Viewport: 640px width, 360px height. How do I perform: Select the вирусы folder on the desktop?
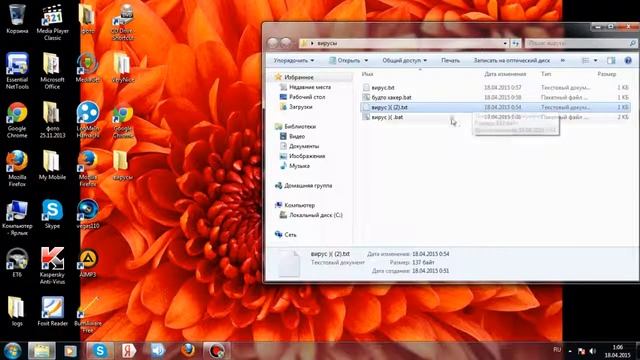pyautogui.click(x=122, y=165)
